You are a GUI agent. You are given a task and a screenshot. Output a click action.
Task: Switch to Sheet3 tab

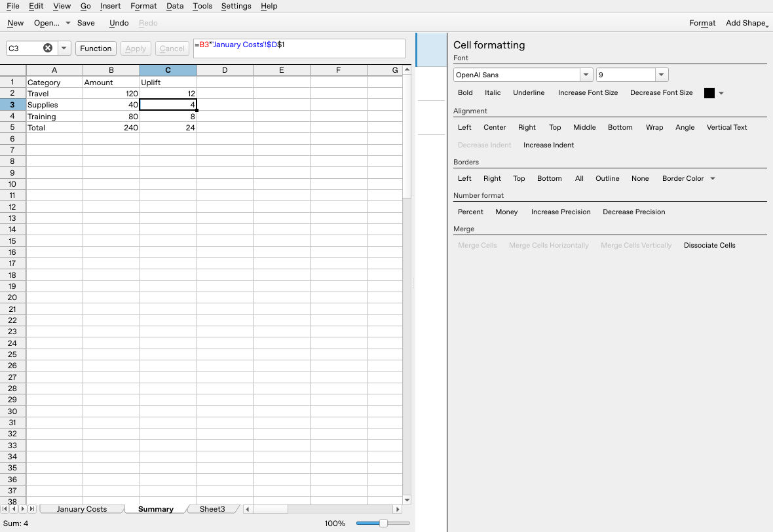(x=212, y=509)
